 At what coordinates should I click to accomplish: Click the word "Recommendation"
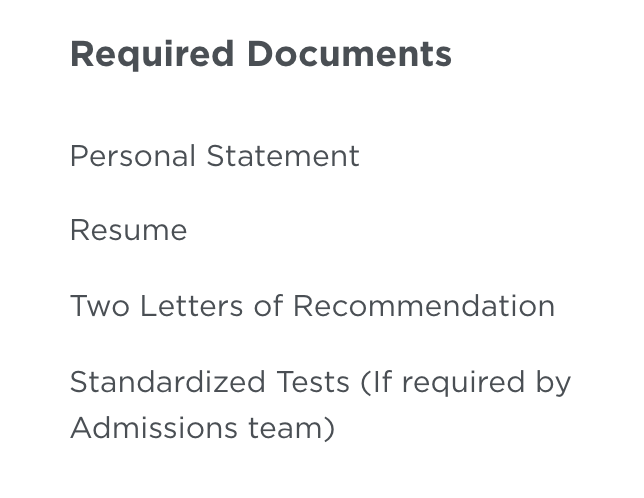(x=424, y=306)
